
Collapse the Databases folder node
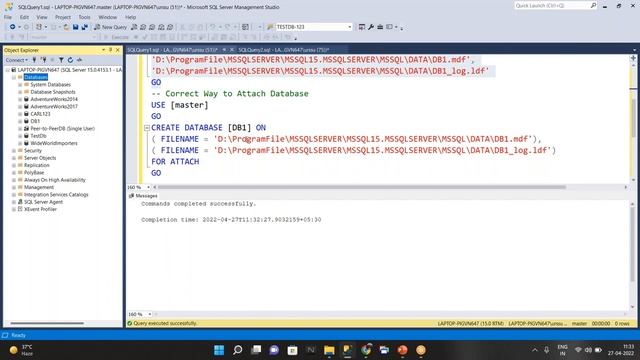click(14, 77)
